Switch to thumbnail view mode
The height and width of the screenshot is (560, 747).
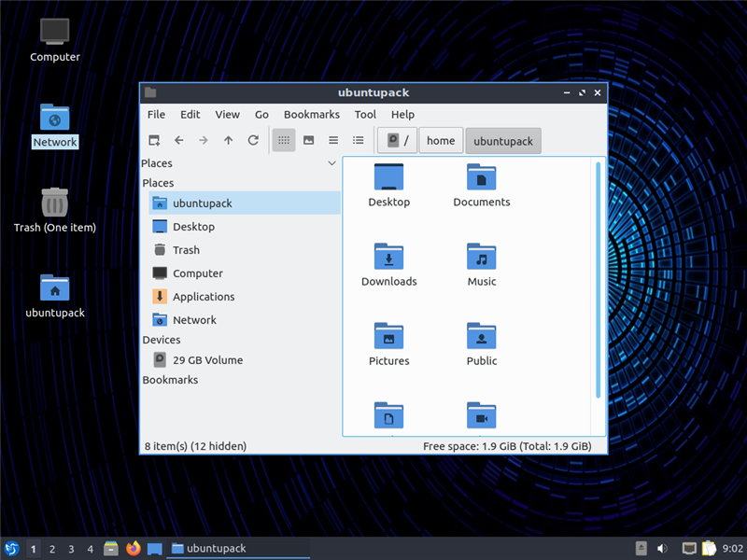pyautogui.click(x=309, y=141)
